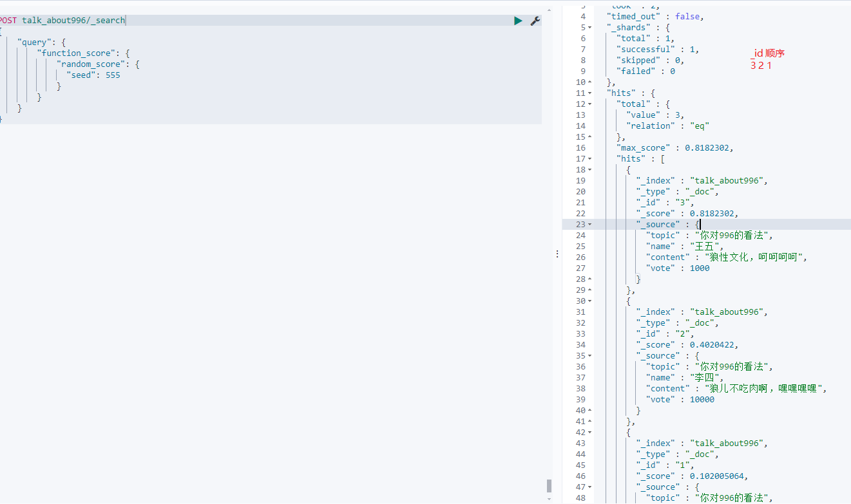This screenshot has width=851, height=504.
Task: Click the "_type" : "_doc" line 32
Action: tap(677, 323)
